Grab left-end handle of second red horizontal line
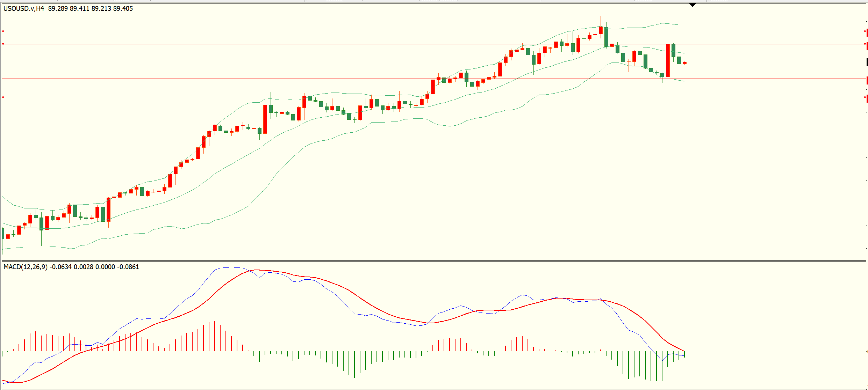 3,44
